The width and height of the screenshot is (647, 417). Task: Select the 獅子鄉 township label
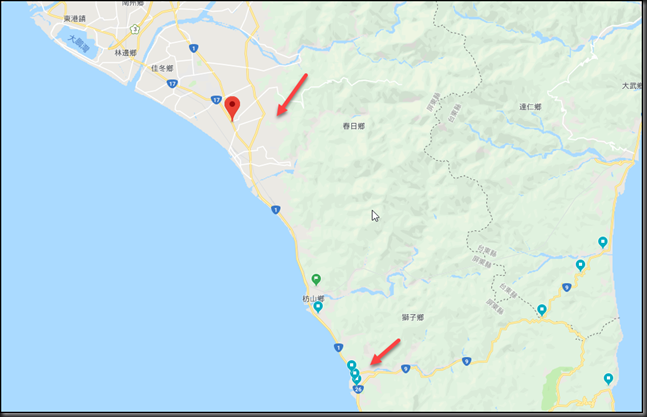pos(413,317)
